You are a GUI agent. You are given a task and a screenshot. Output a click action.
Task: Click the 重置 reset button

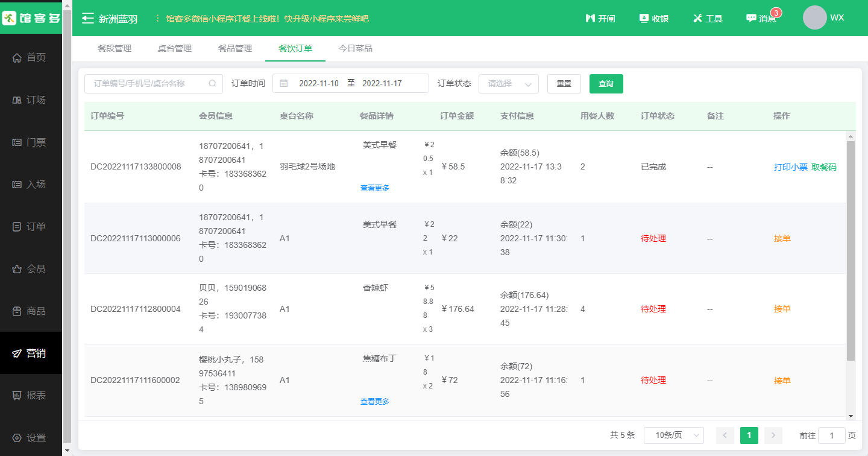(564, 84)
